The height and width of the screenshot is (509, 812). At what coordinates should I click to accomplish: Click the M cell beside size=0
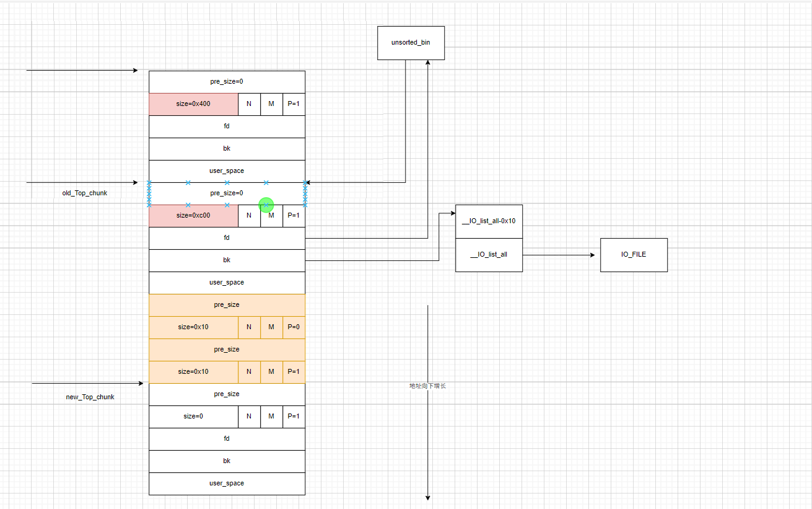point(271,417)
